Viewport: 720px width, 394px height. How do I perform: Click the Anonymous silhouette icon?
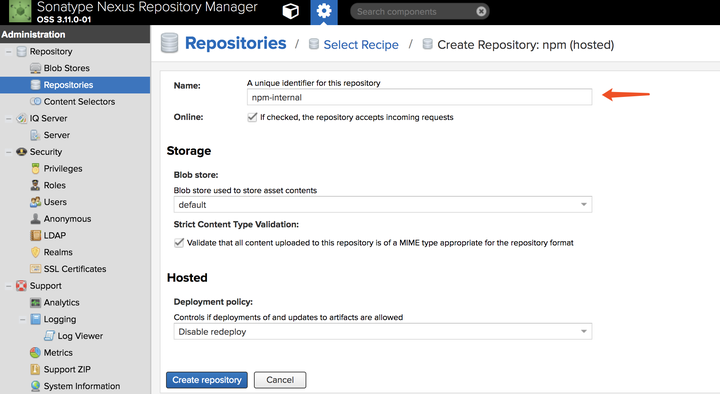[35, 219]
